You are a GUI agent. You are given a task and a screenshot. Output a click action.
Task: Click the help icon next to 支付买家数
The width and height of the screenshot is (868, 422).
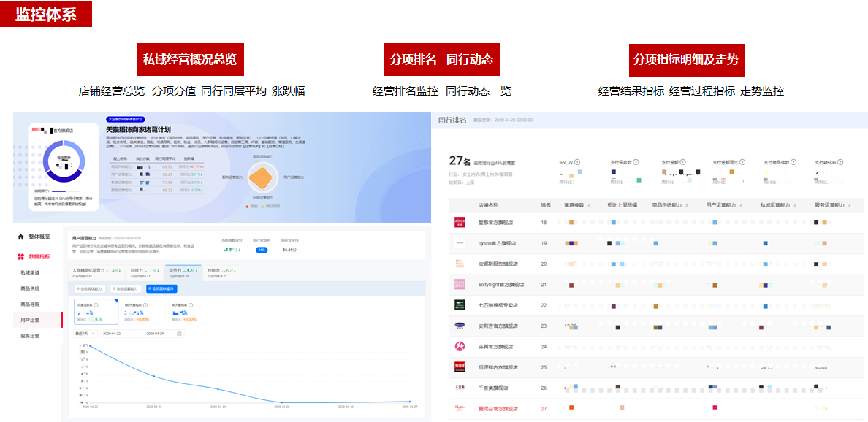tap(636, 162)
